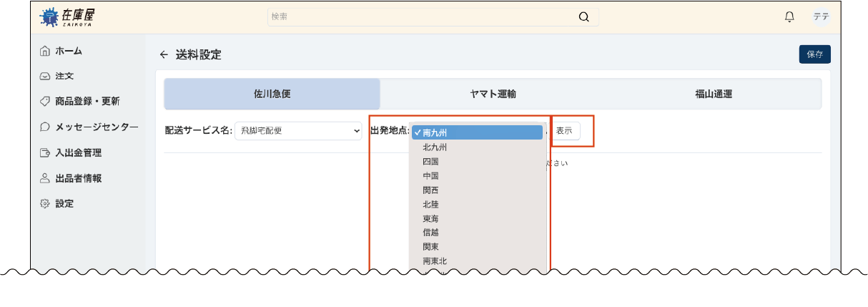Select 関西 in the departure list
This screenshot has width=868, height=307.
tap(477, 190)
